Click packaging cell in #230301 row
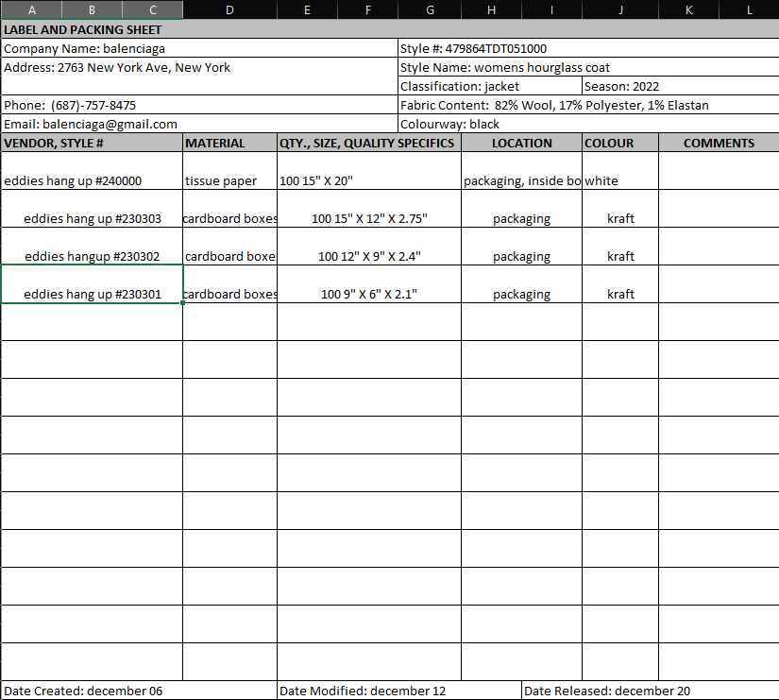The height and width of the screenshot is (700, 779). pyautogui.click(x=521, y=284)
